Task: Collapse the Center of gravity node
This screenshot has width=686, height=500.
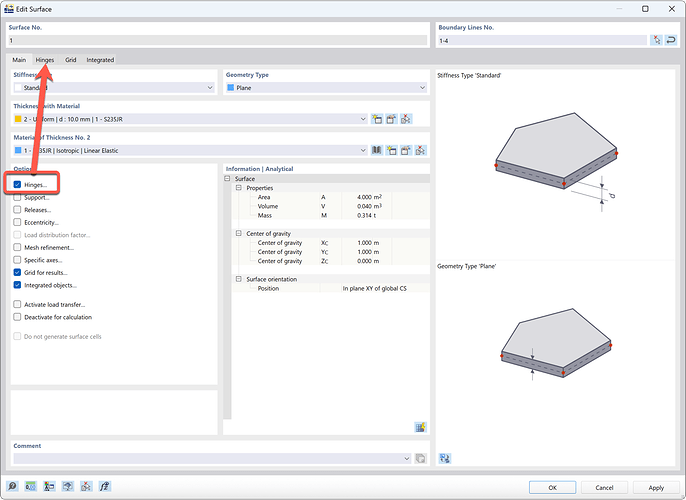Action: 238,233
